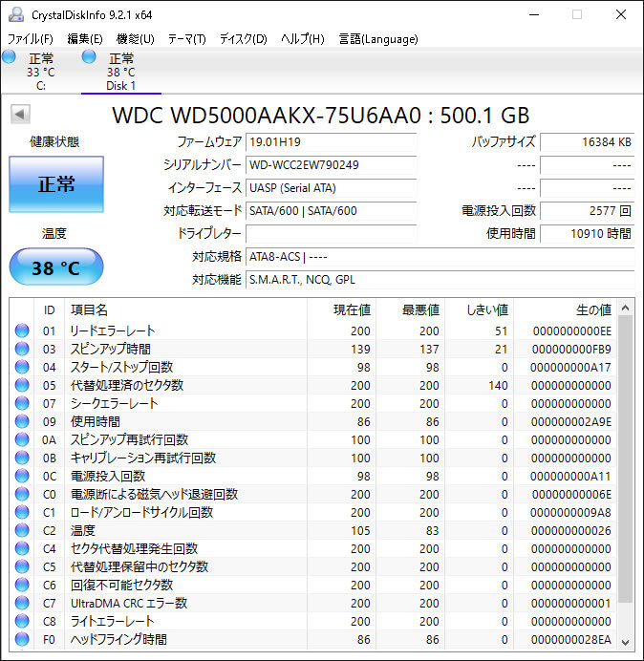Click the 正常 health status button
The image size is (644, 661).
pos(56,184)
